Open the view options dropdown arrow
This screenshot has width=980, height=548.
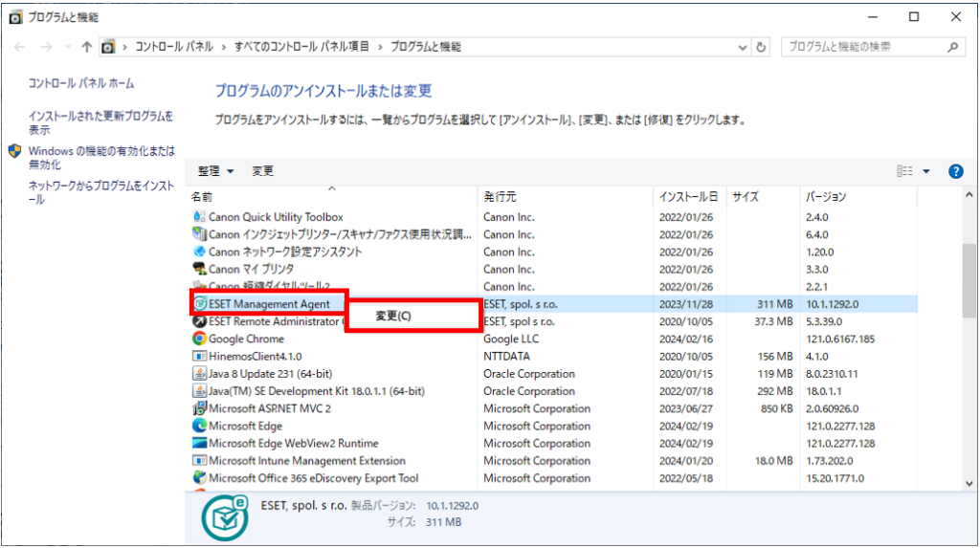pyautogui.click(x=926, y=171)
